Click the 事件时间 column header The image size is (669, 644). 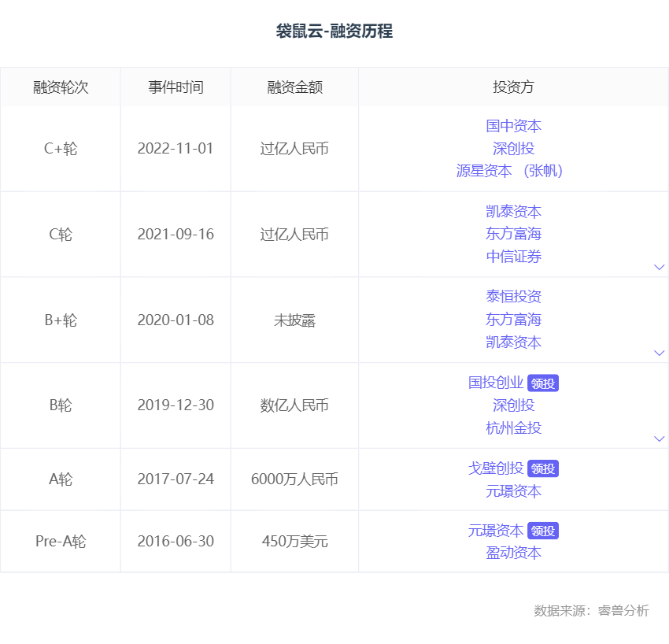point(176,87)
